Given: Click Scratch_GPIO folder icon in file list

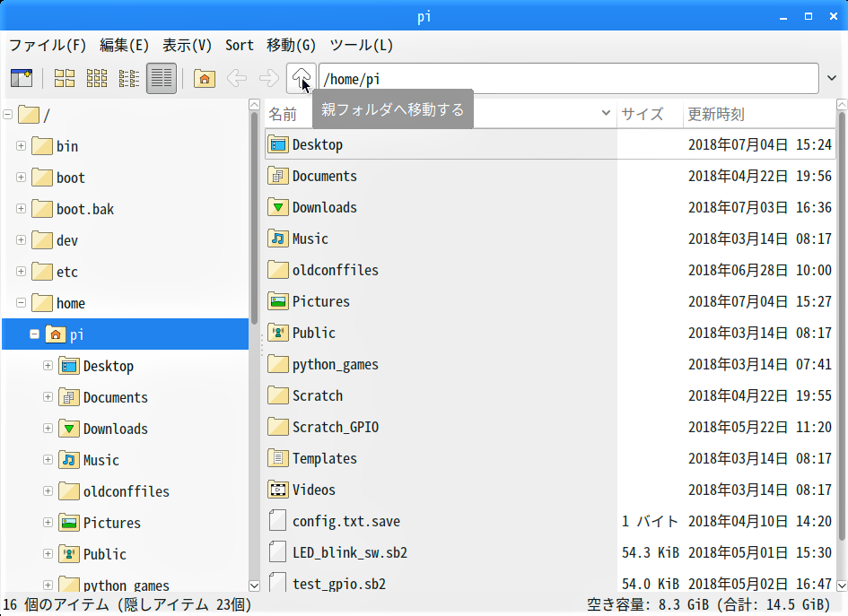Looking at the screenshot, I should click(x=278, y=427).
